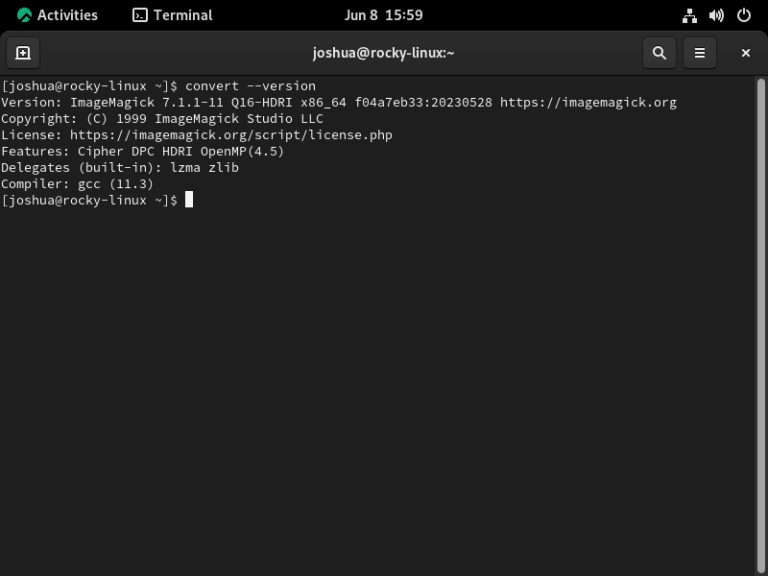Click the wired network status icon

689,16
